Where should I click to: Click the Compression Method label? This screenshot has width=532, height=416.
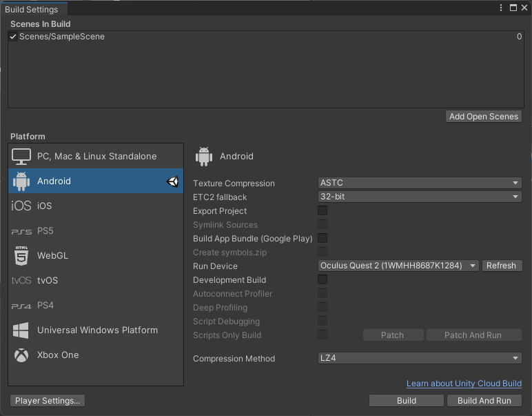pyautogui.click(x=234, y=359)
